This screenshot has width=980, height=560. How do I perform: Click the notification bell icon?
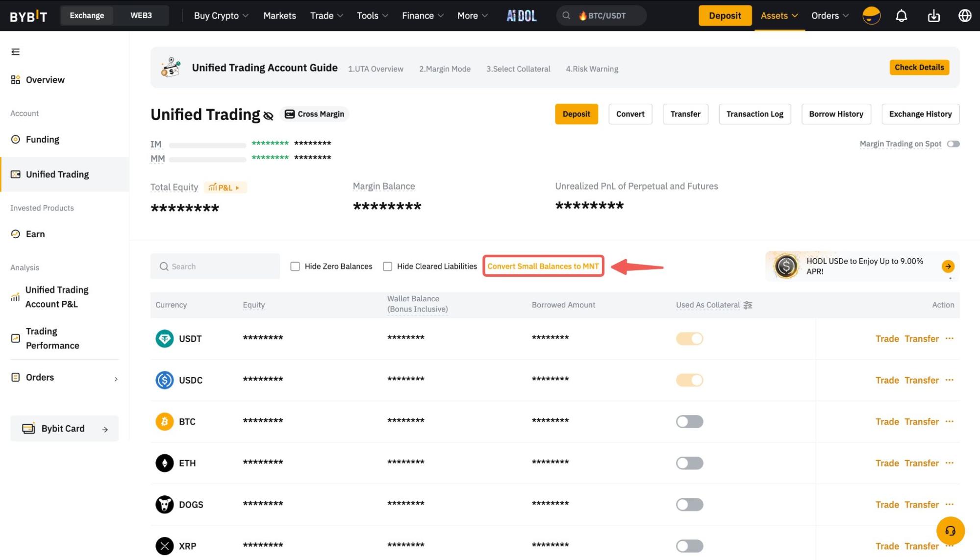coord(901,16)
